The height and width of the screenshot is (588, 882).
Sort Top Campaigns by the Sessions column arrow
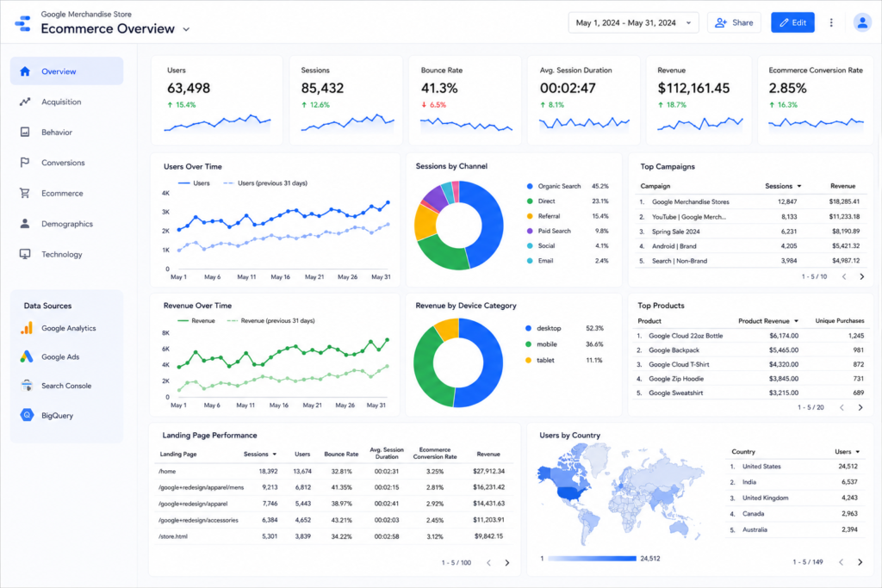(x=798, y=186)
